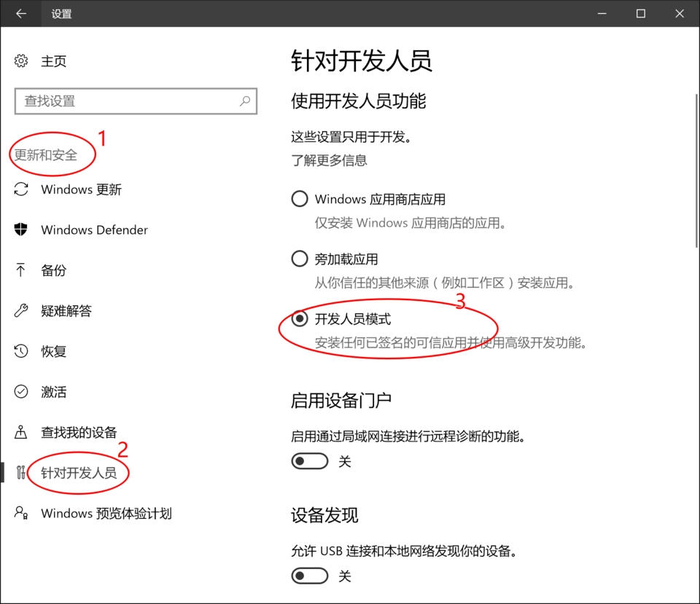Toggle the 启用设备门户 switch

(310, 460)
